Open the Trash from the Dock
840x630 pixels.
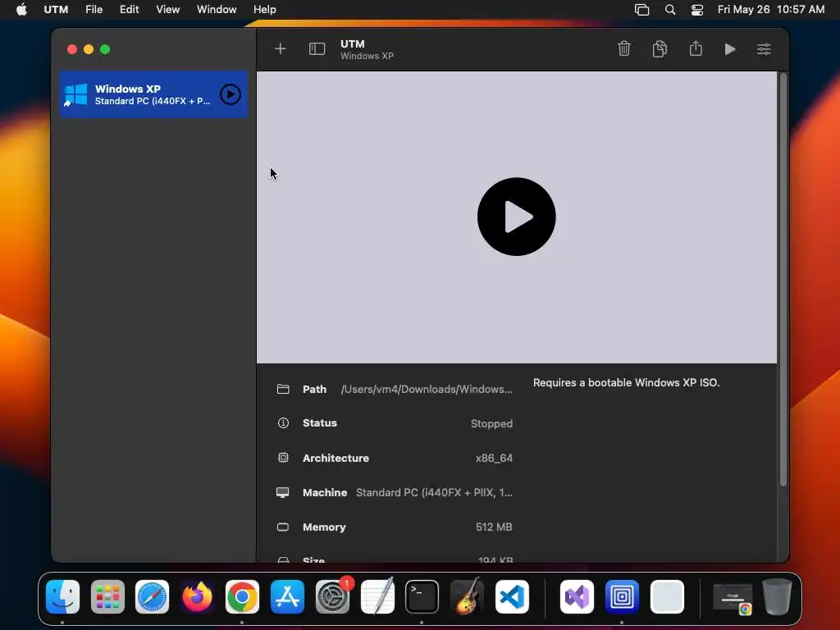[x=777, y=596]
